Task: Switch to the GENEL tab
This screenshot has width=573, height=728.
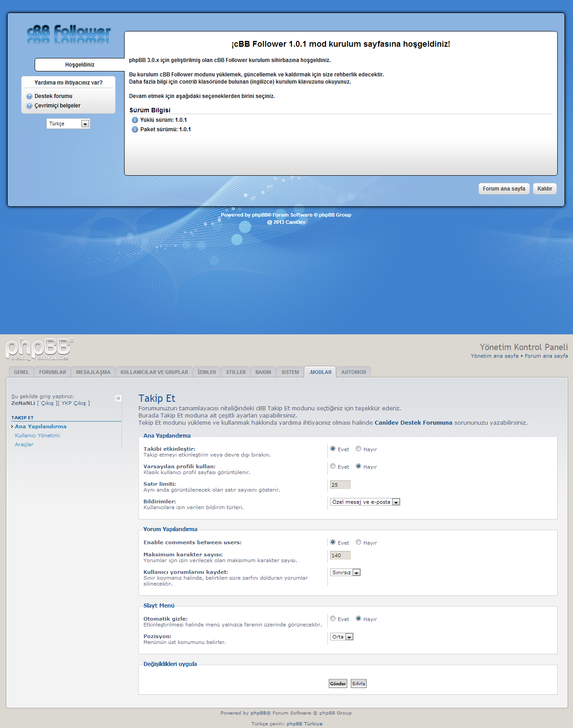Action: pyautogui.click(x=22, y=372)
